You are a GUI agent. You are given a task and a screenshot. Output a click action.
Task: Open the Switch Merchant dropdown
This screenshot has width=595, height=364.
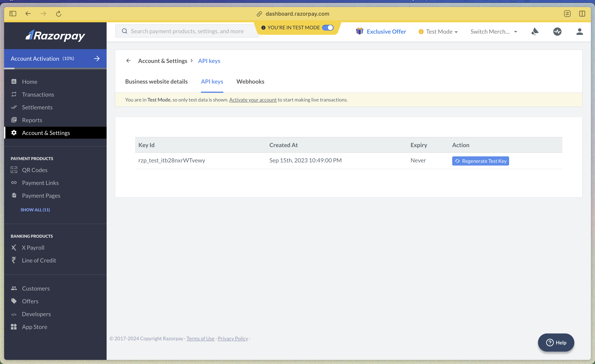point(494,32)
